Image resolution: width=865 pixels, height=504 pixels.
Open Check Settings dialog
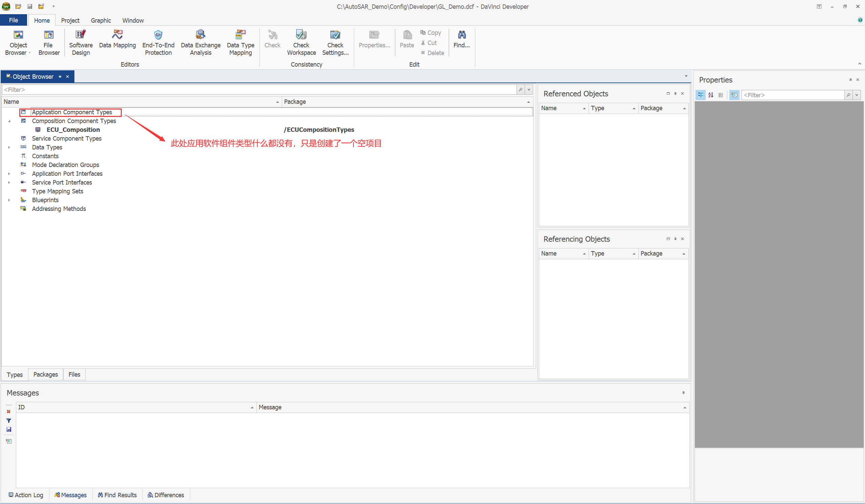click(335, 43)
